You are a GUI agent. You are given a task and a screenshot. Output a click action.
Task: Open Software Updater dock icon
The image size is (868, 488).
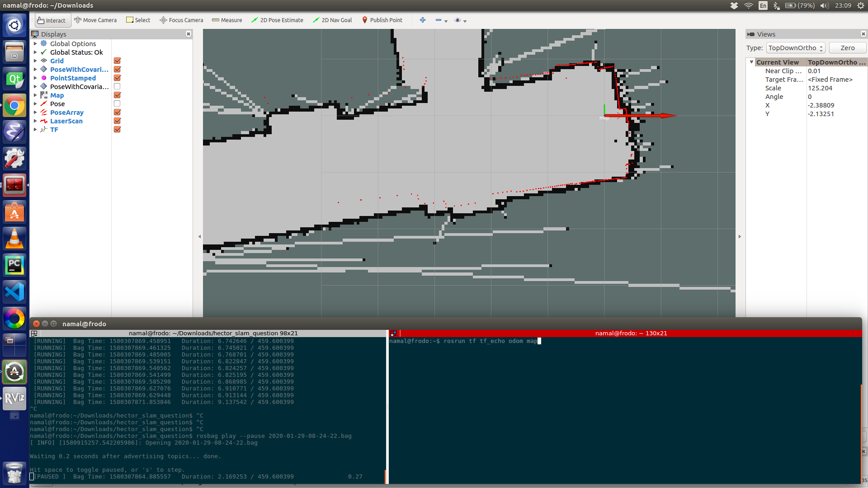[14, 372]
